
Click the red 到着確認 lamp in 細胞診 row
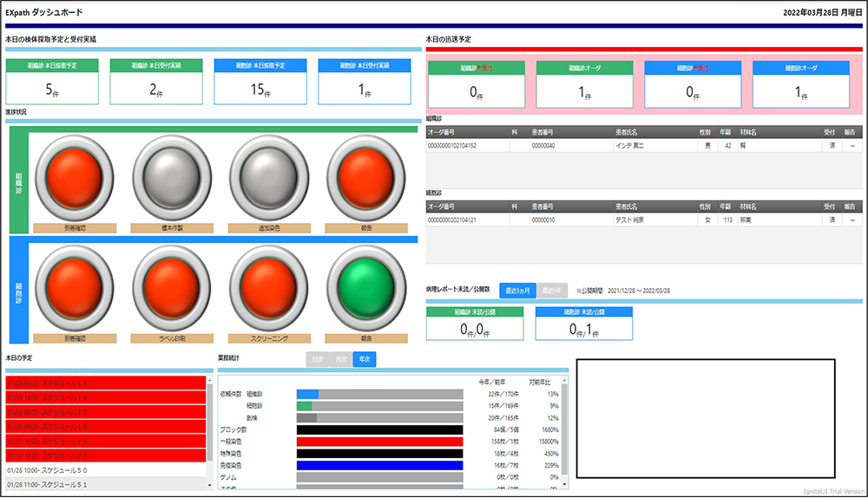click(x=74, y=288)
